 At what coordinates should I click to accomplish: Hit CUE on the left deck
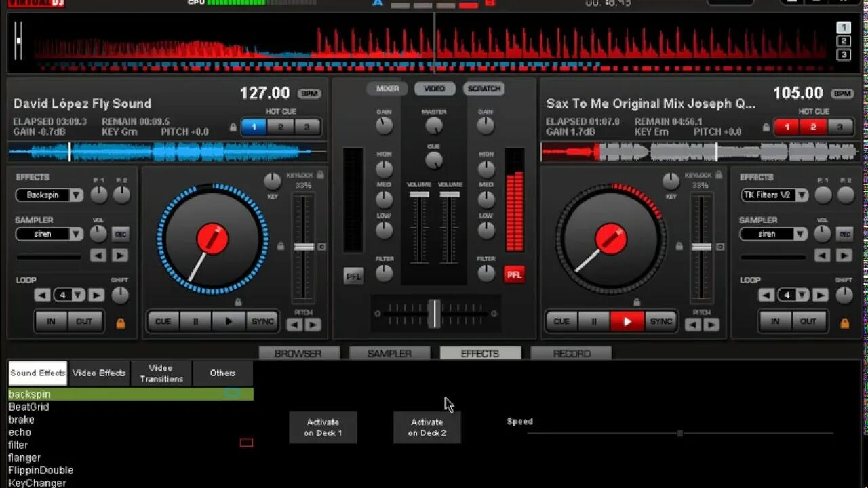(x=163, y=321)
